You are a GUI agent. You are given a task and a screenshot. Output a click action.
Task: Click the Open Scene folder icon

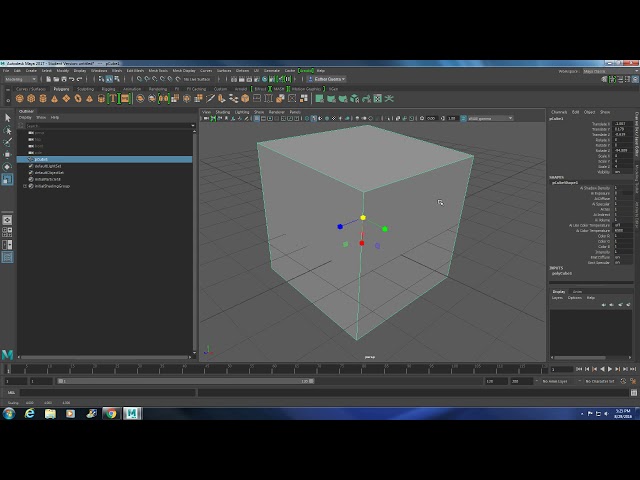56,79
